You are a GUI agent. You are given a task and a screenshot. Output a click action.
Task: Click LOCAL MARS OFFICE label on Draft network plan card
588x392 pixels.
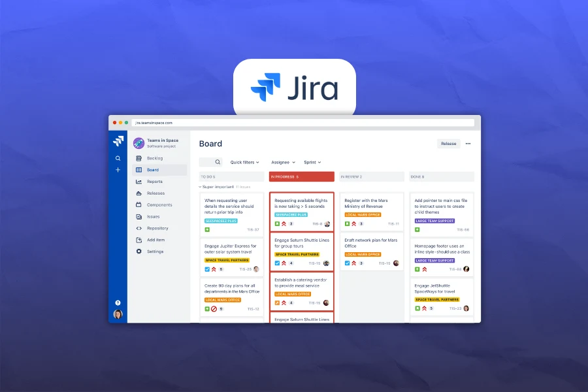click(x=363, y=254)
